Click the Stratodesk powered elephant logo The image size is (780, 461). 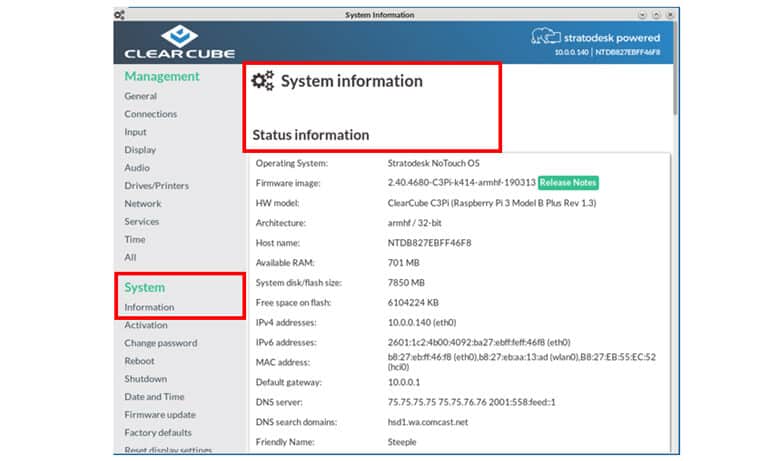tap(545, 36)
